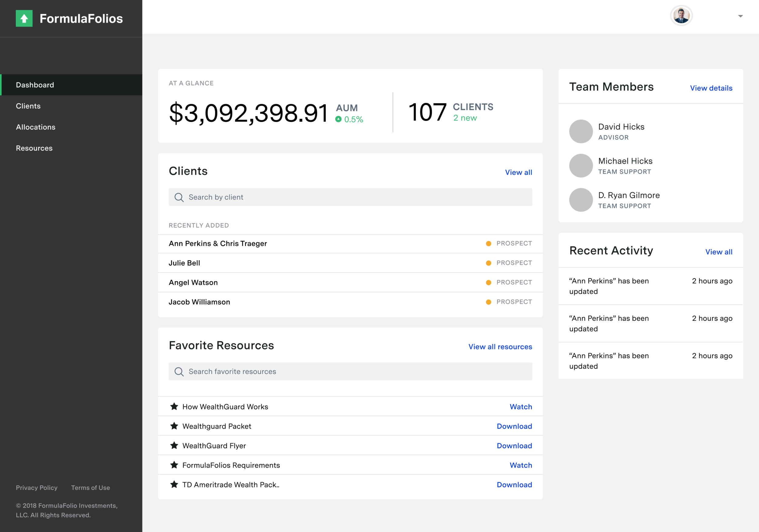This screenshot has height=532, width=759.
Task: Open the Privacy Policy link
Action: 37,487
